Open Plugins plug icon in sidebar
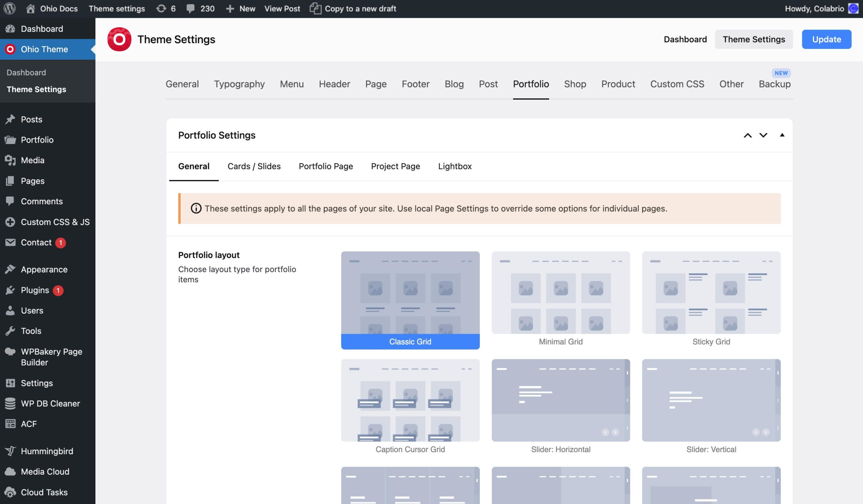 click(10, 290)
